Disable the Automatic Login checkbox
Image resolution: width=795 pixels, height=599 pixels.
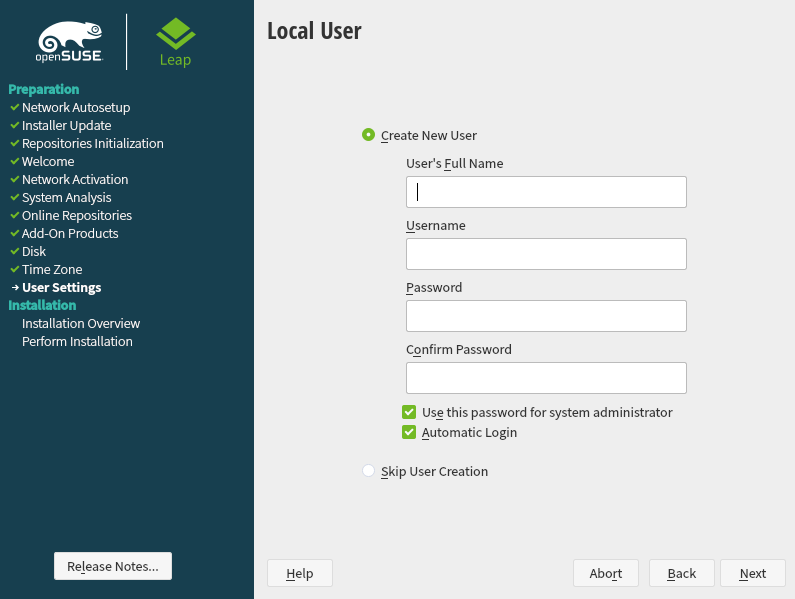tap(409, 433)
